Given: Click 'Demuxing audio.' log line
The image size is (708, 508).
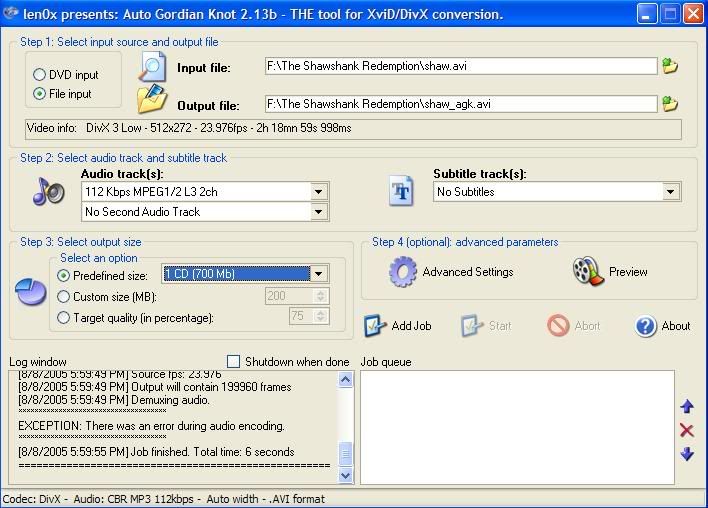Looking at the screenshot, I should click(114, 400).
